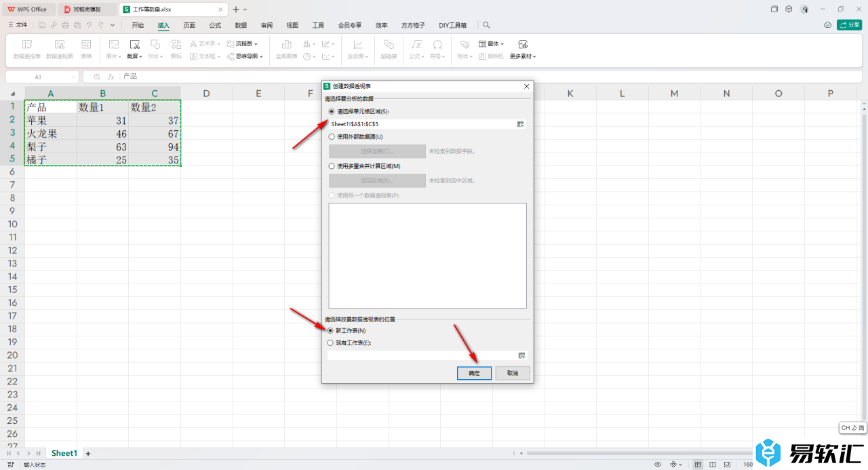Image resolution: width=868 pixels, height=470 pixels.
Task: Open the focus cell crosshair dropdown in status bar
Action: [x=676, y=465]
